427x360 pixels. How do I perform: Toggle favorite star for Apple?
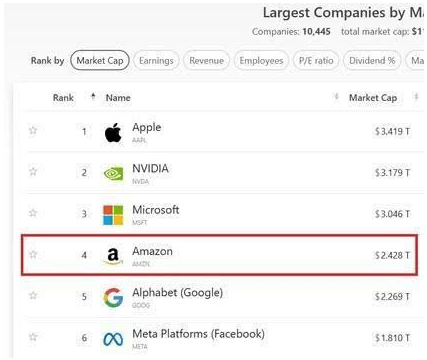(x=33, y=130)
